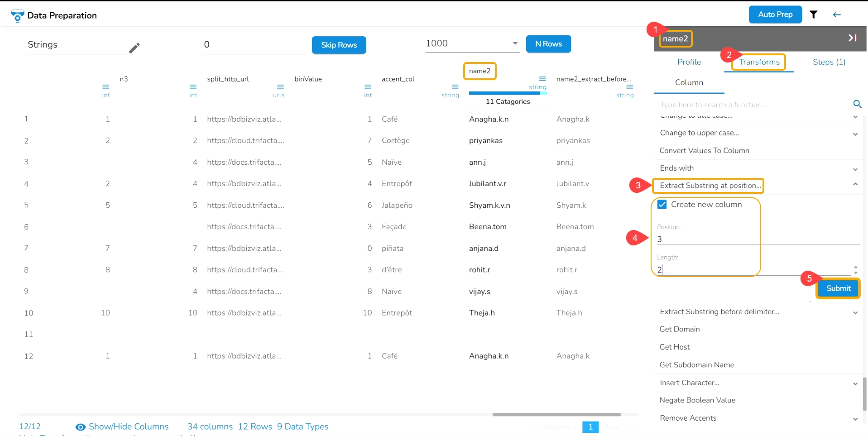Click the search magnifier icon in functions

pos(857,104)
